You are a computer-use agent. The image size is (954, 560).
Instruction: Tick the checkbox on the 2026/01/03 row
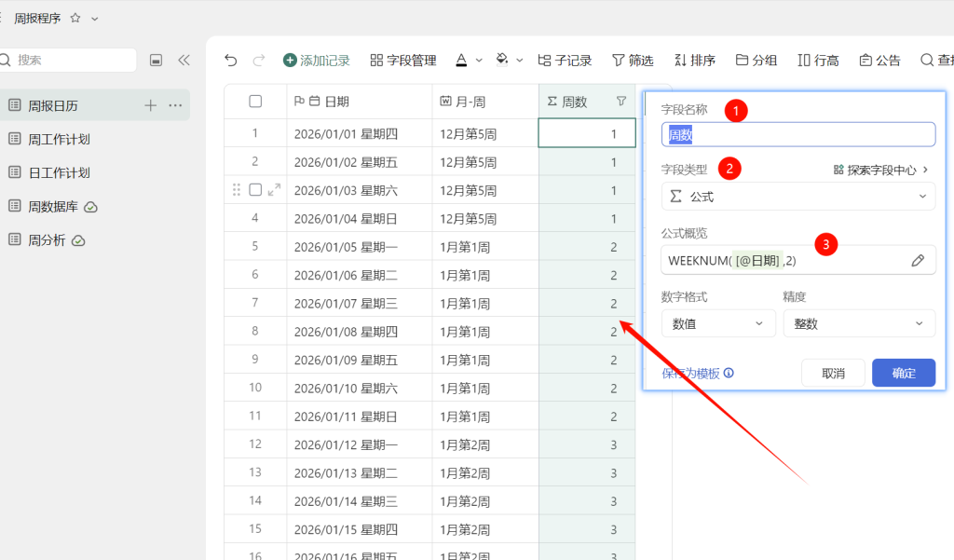(x=255, y=190)
